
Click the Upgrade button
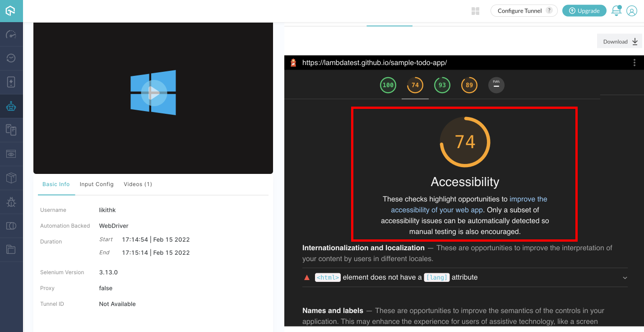point(584,11)
